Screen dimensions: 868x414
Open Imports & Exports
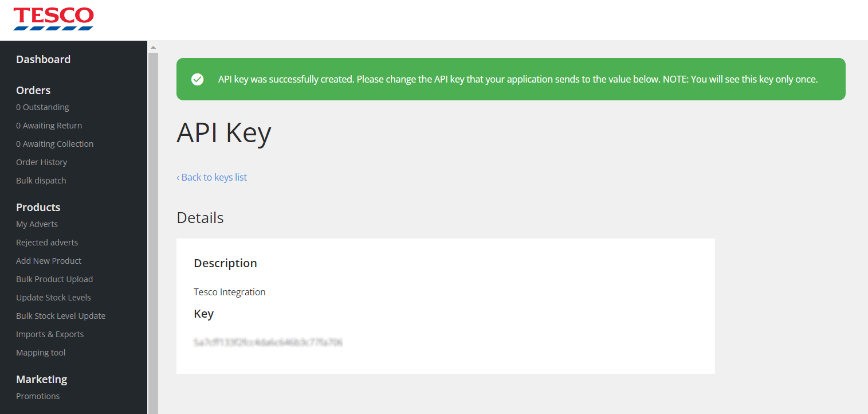50,334
